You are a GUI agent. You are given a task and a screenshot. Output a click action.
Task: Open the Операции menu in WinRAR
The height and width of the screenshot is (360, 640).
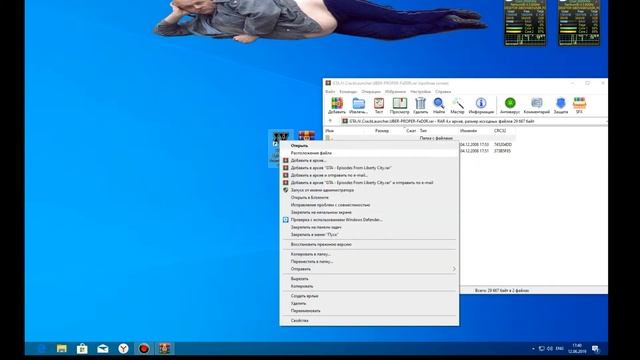tap(371, 91)
